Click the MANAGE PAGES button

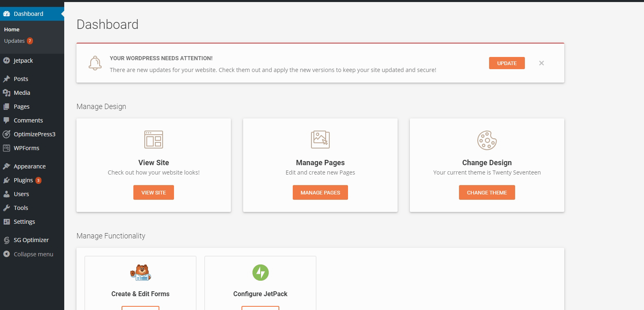[x=320, y=192]
